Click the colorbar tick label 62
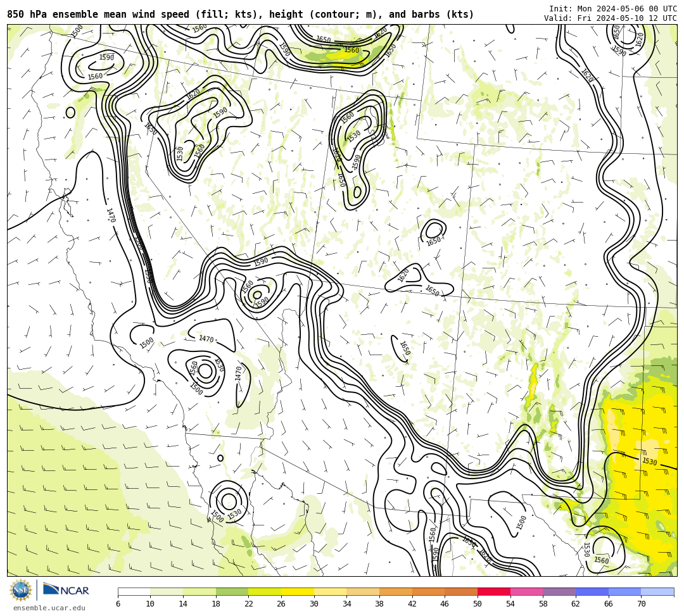 [x=576, y=604]
